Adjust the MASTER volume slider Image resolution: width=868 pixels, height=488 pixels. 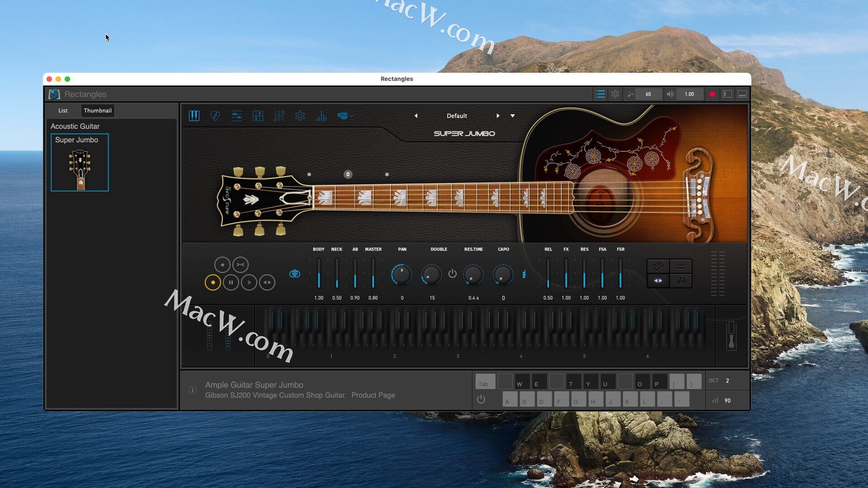373,273
